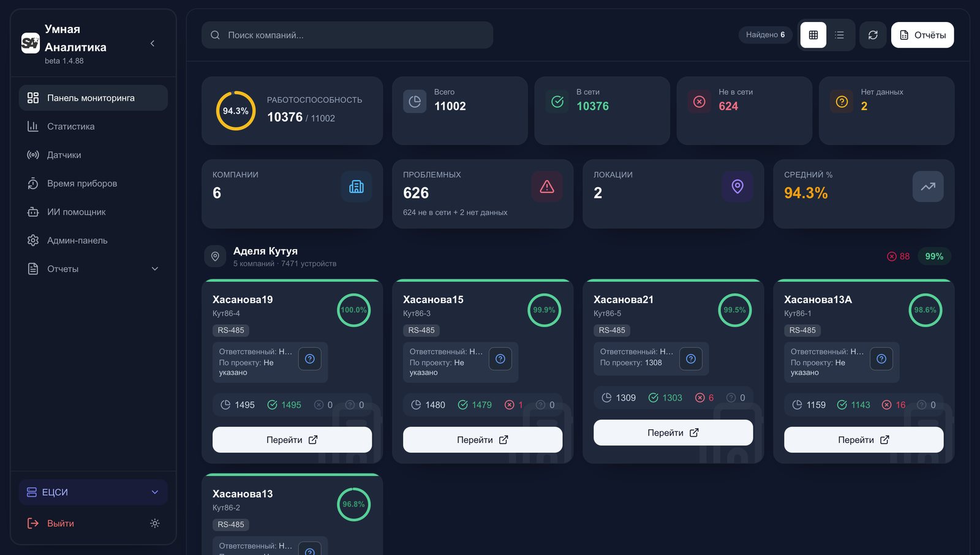Click the В сети check-circle icon
Image resolution: width=980 pixels, height=555 pixels.
click(x=557, y=102)
